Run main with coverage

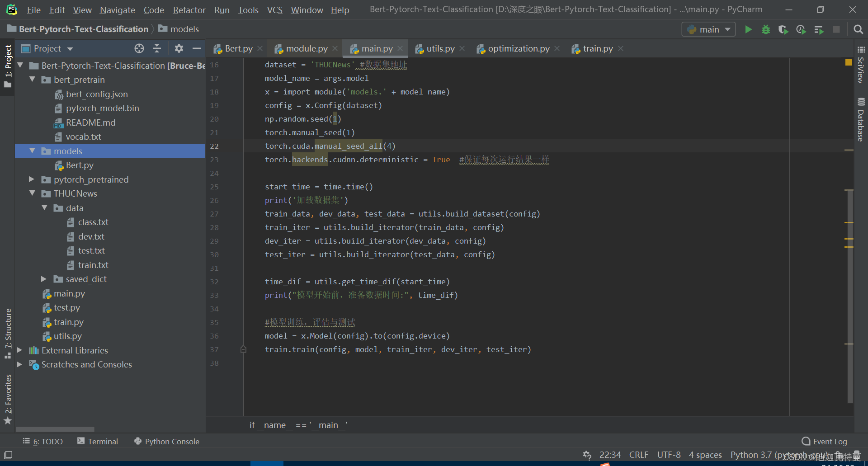pos(783,29)
